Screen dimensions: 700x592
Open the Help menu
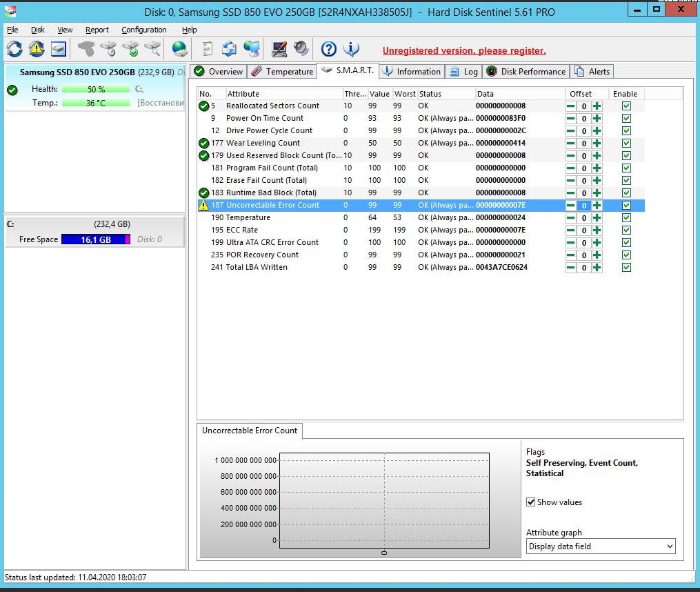coord(189,30)
